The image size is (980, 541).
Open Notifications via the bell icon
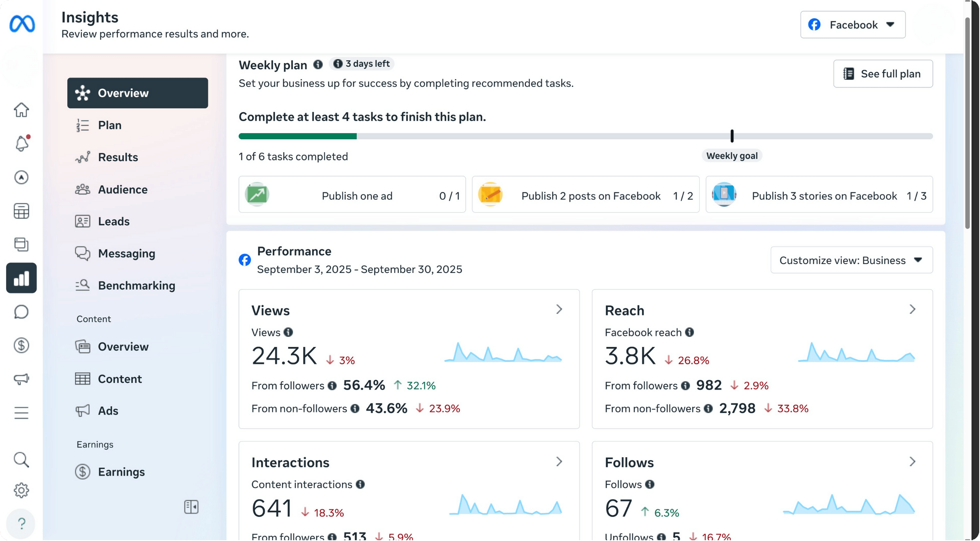[21, 143]
